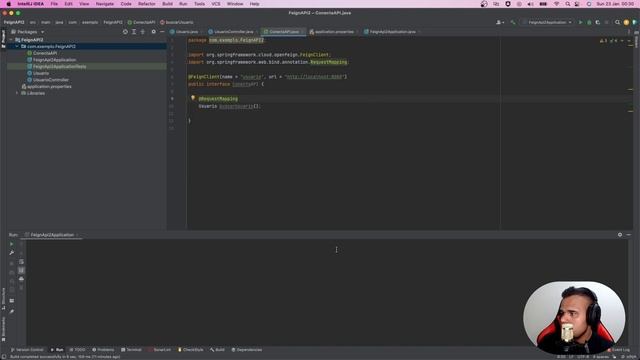Open Run panel settings gear
The image size is (640, 360).
point(620,235)
